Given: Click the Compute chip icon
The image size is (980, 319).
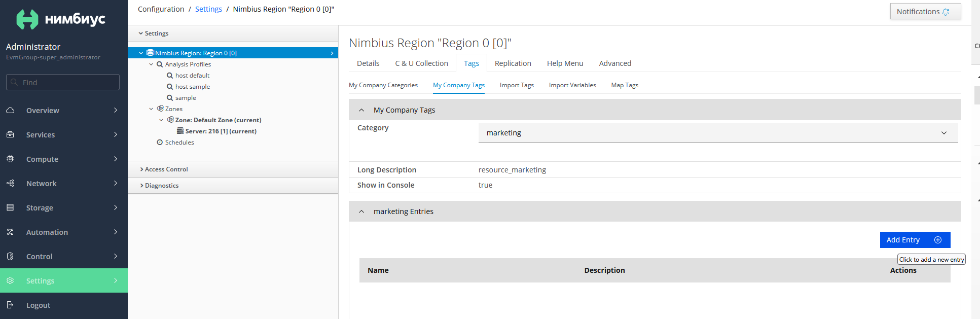Looking at the screenshot, I should [x=10, y=159].
